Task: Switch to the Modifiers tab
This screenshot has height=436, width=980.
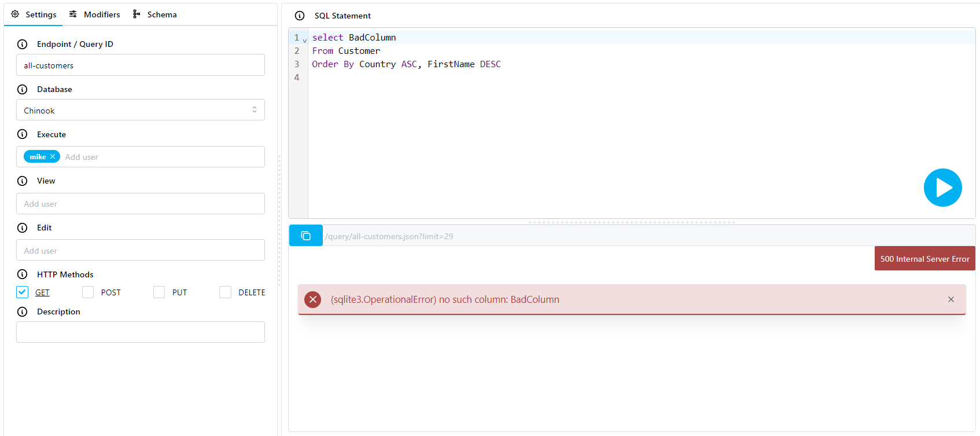Action: click(x=95, y=14)
